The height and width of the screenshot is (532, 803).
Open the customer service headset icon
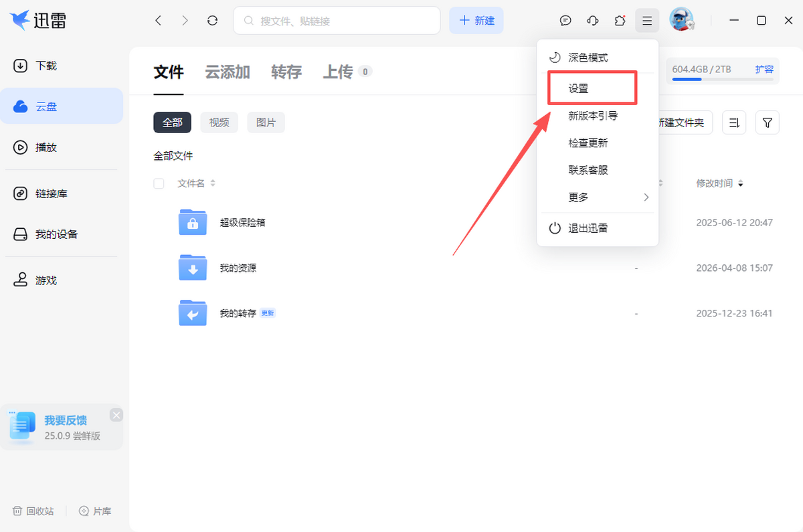592,21
